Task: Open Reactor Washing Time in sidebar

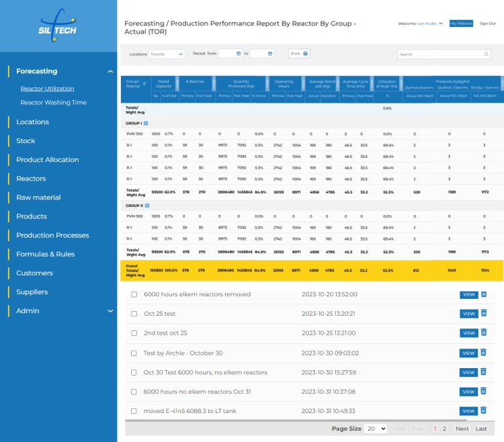Action: pyautogui.click(x=53, y=103)
